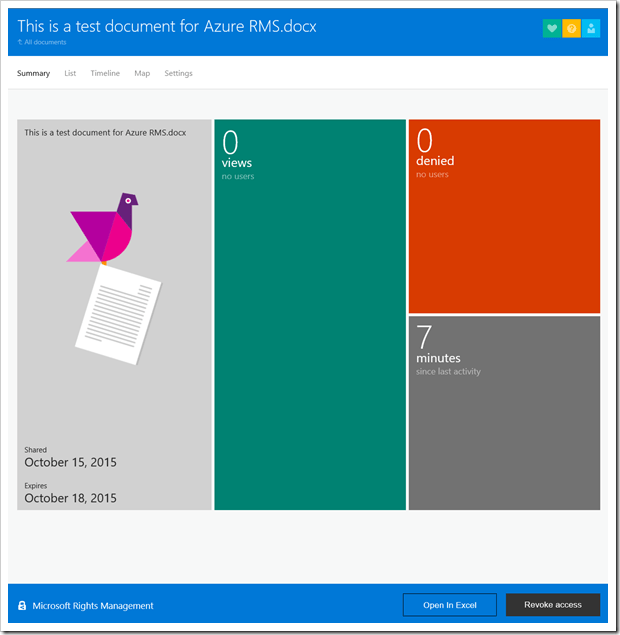This screenshot has height=635, width=620.
Task: Go back to All documents
Action: pos(45,43)
